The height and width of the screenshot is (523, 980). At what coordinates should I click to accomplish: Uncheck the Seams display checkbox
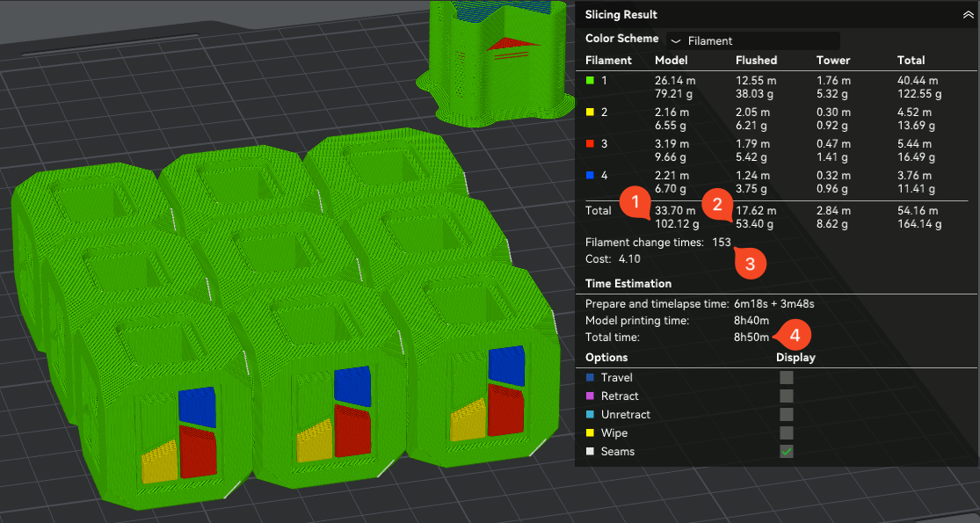pyautogui.click(x=787, y=452)
